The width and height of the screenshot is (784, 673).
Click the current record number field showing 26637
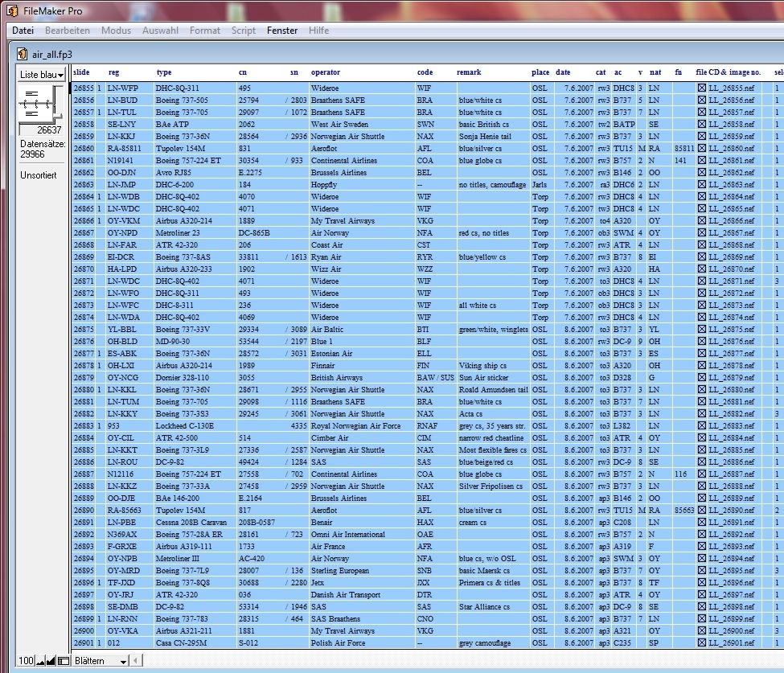point(47,130)
